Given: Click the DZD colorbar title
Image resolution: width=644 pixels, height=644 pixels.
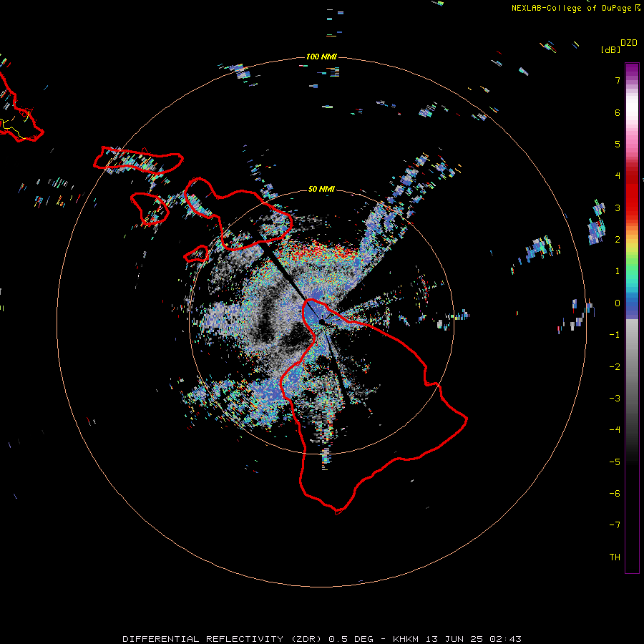Looking at the screenshot, I should [629, 43].
